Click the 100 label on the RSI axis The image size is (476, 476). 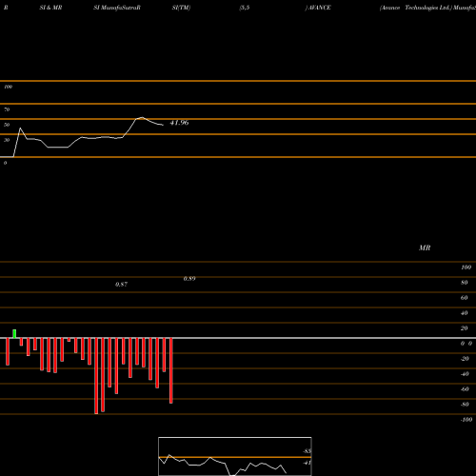click(8, 87)
